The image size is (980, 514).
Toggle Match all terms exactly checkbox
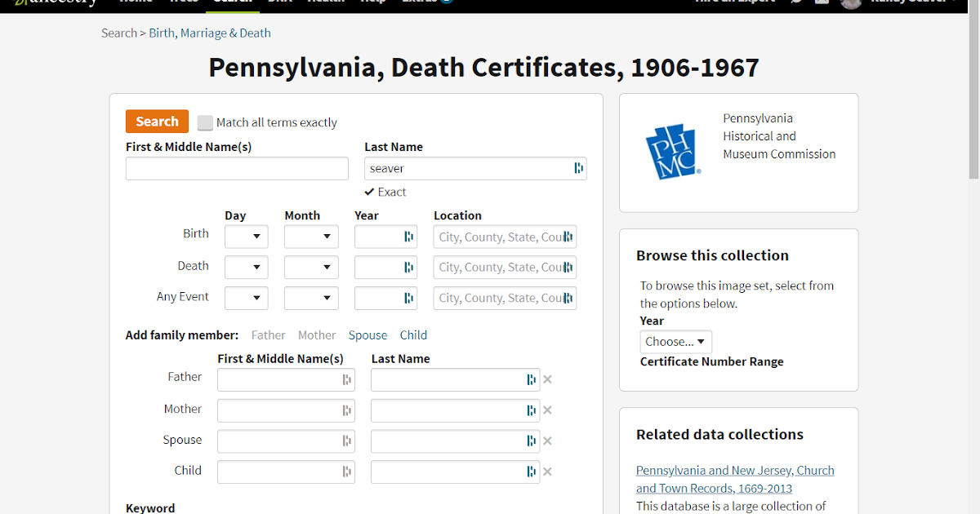205,122
